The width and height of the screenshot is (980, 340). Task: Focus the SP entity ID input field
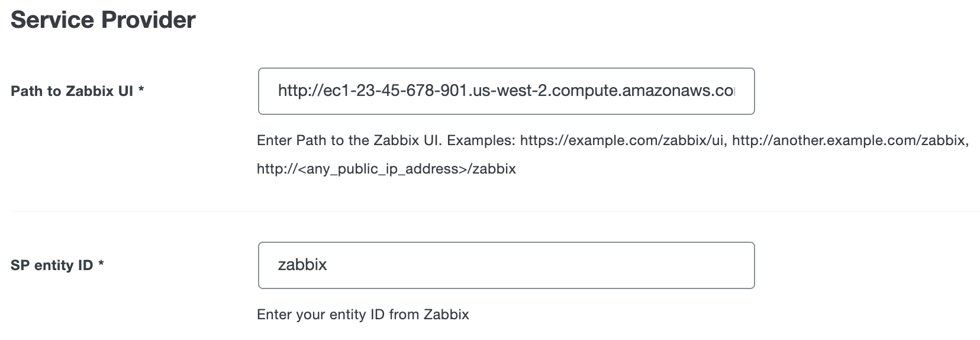click(506, 265)
